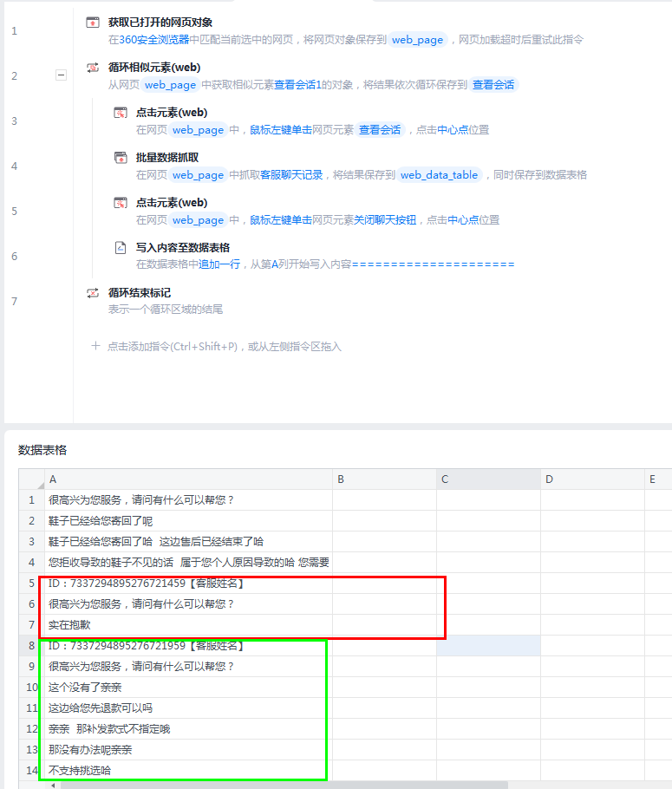
Task: Click icon of step 5 点击元素(web)
Action: coord(121,203)
